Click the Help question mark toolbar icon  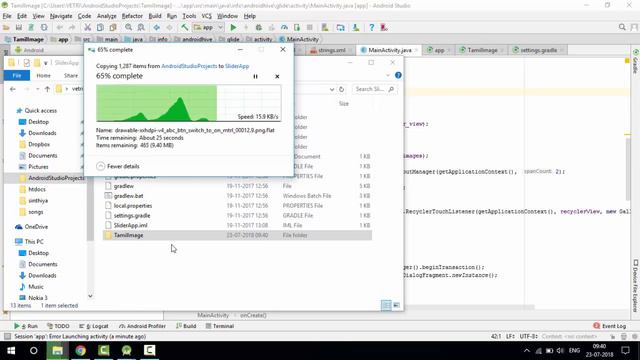(371, 27)
